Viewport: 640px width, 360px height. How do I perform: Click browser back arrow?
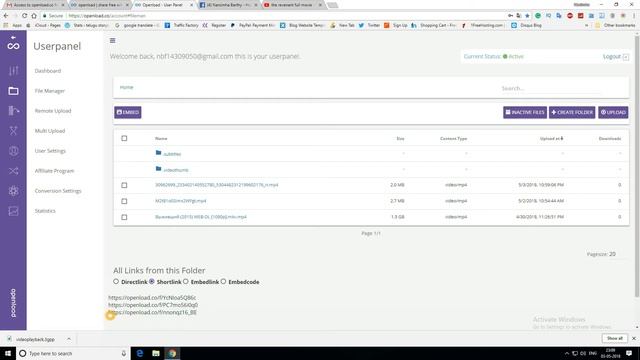click(6, 16)
